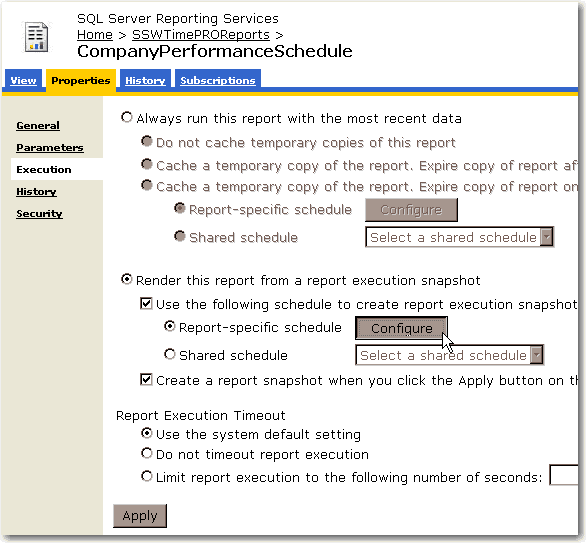Click the active Configure button for snapshot schedule
Image resolution: width=586 pixels, height=543 pixels.
click(401, 328)
